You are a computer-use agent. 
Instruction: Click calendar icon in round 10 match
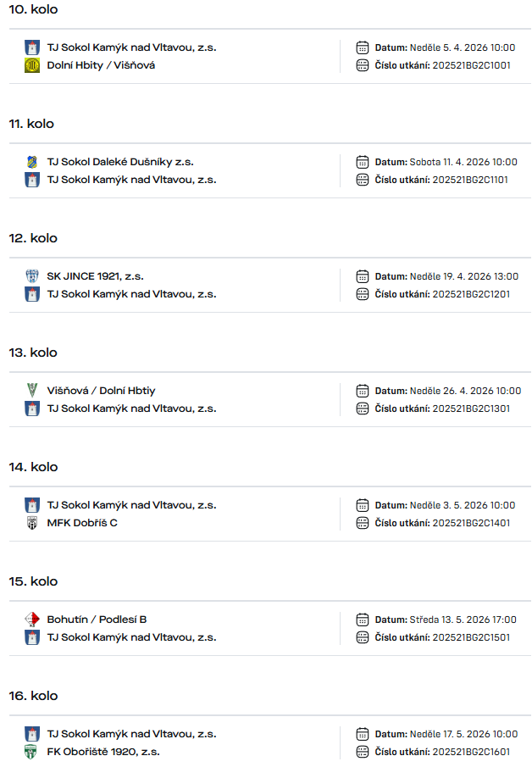point(363,47)
